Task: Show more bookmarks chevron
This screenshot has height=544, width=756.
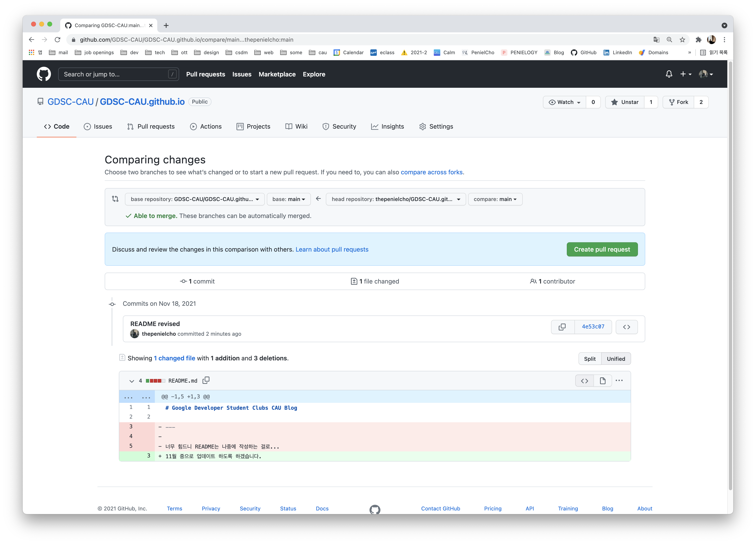Action: [689, 52]
